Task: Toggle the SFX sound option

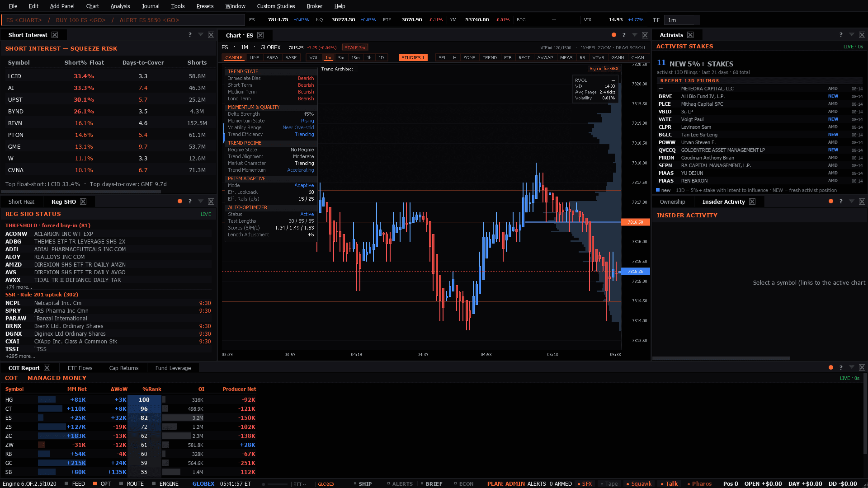Action: click(585, 483)
